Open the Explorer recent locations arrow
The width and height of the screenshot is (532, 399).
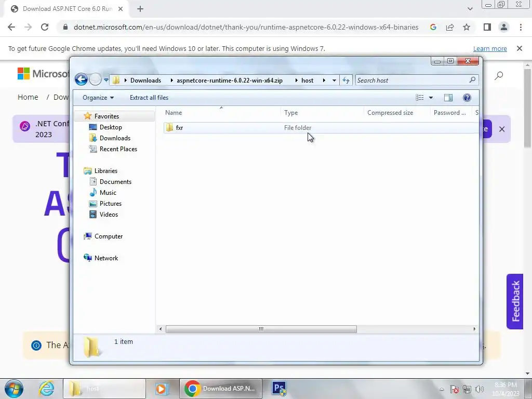106,80
